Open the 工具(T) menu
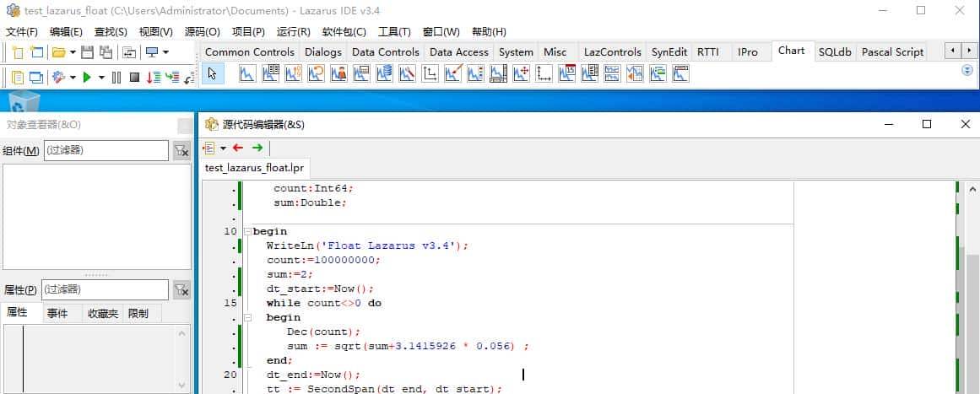Viewport: 980px width, 394px height. tap(395, 32)
